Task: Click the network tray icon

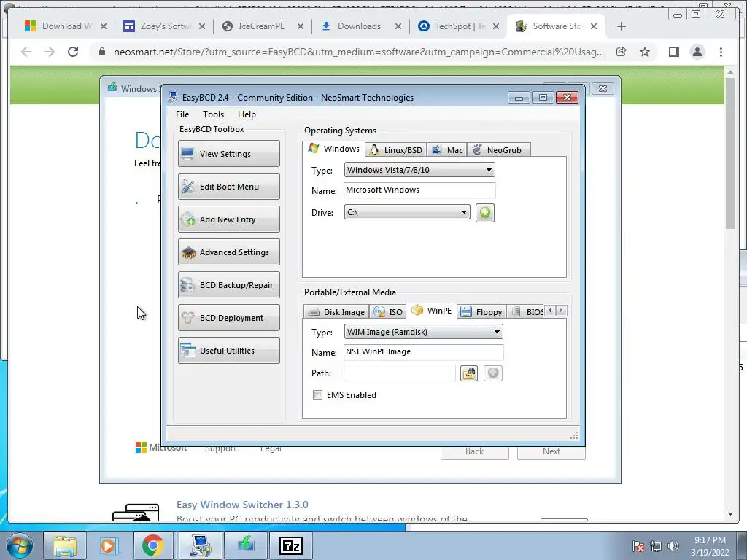Action: [656, 545]
